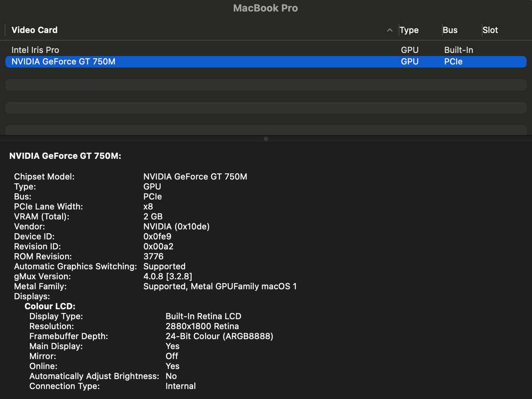Click the Bus column header
The width and height of the screenshot is (532, 399).
[x=450, y=30]
